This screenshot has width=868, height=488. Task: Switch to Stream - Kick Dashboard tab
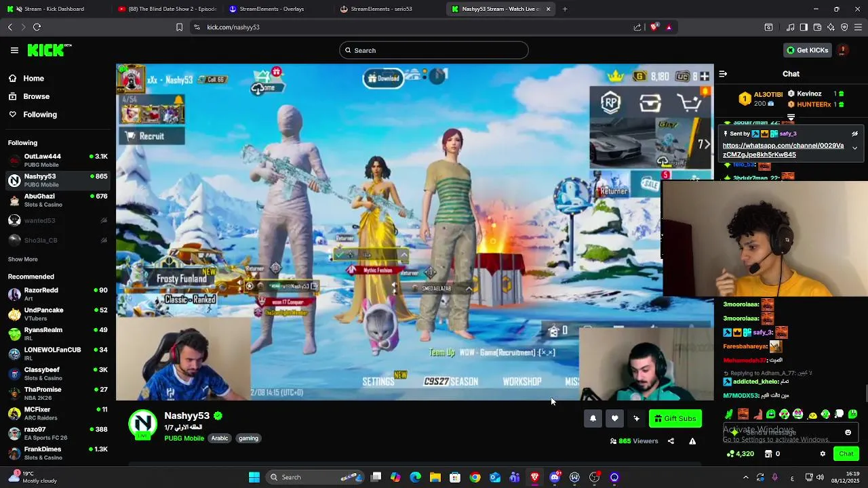(54, 9)
